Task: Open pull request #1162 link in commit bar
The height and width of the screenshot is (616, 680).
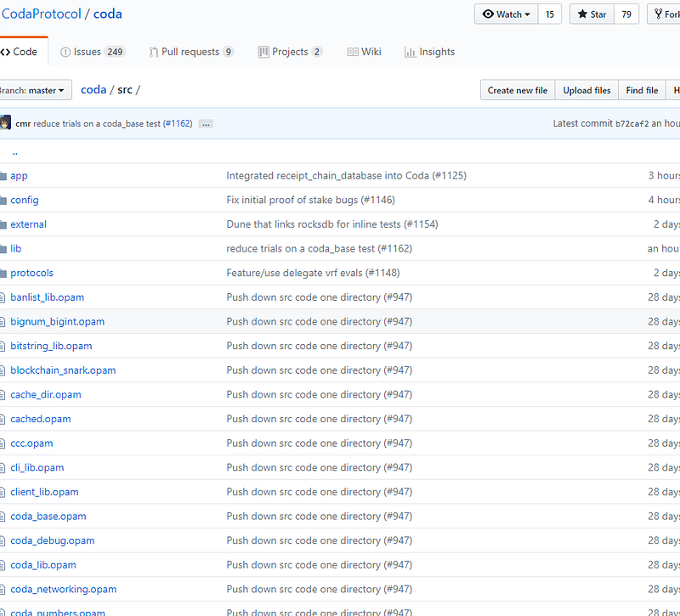Action: (178, 123)
